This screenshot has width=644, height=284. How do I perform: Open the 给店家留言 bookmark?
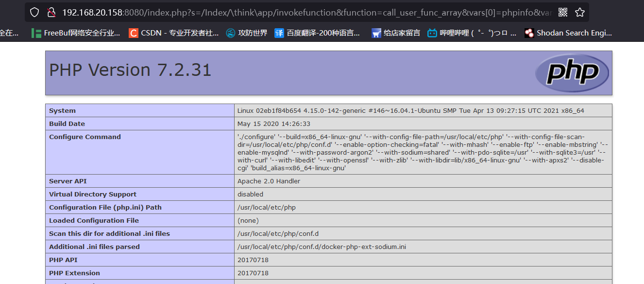point(396,33)
